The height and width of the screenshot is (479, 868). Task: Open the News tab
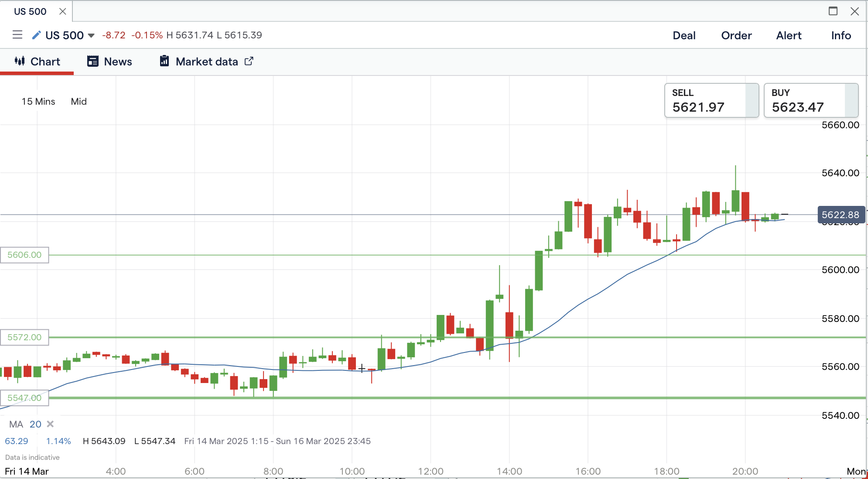click(110, 62)
